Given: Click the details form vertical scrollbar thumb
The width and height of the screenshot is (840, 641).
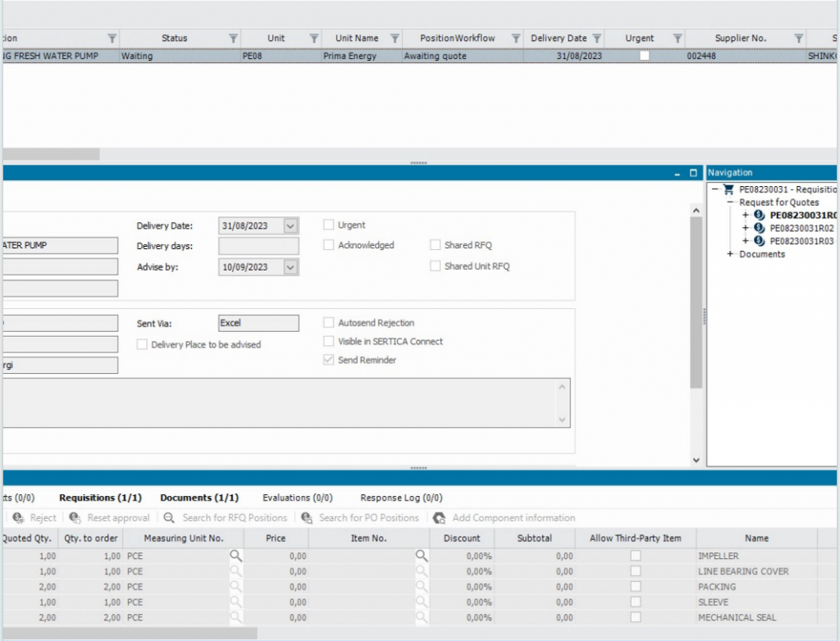Looking at the screenshot, I should click(696, 302).
